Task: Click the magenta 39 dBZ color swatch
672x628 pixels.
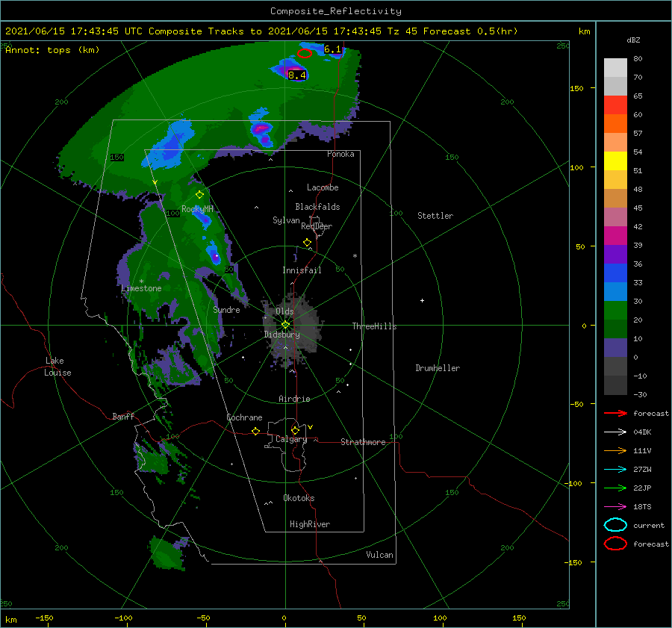Action: tap(615, 236)
